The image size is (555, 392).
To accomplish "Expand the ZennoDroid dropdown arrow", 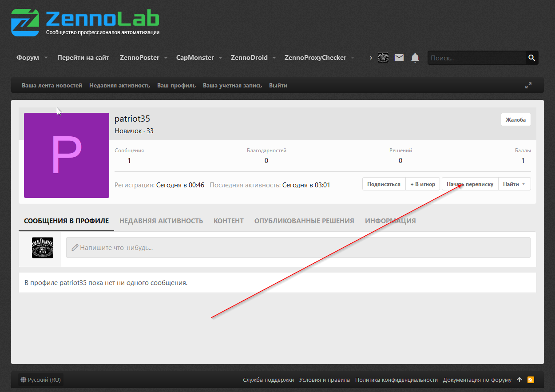I will (x=274, y=58).
